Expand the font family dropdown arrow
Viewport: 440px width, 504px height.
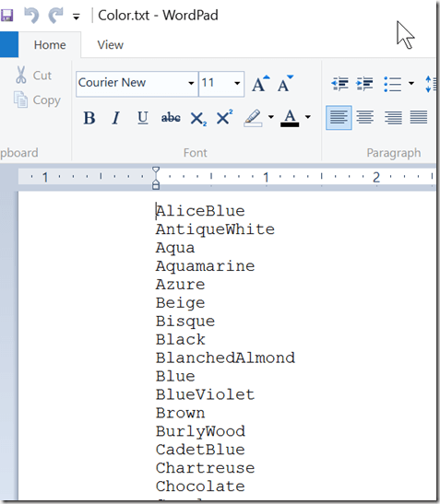click(191, 83)
